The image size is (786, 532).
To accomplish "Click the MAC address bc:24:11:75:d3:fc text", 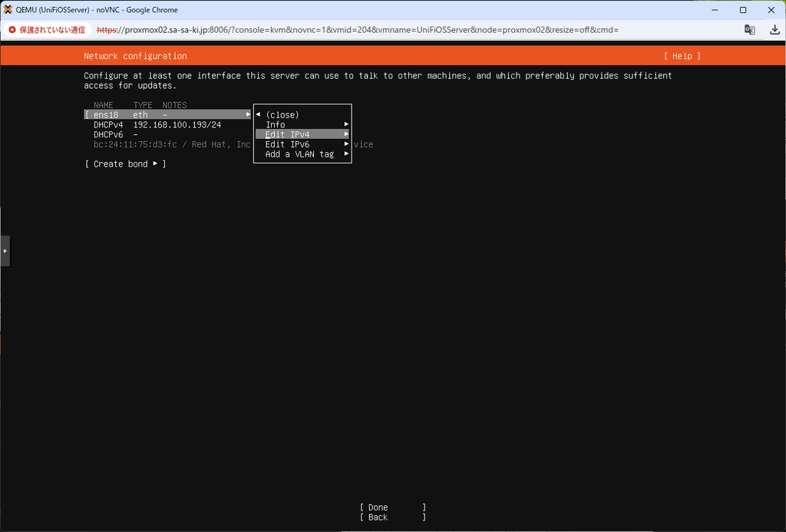I will 135,144.
